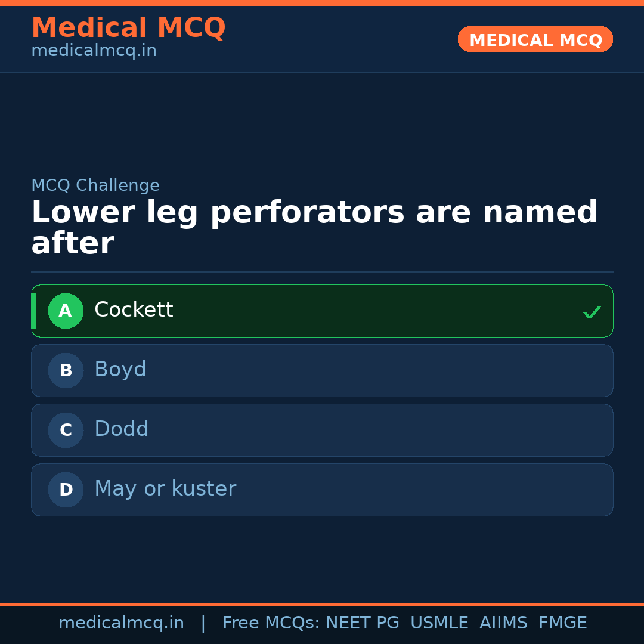Click the circular B badge beside Boyd
The height and width of the screenshot is (644, 644).
click(66, 370)
